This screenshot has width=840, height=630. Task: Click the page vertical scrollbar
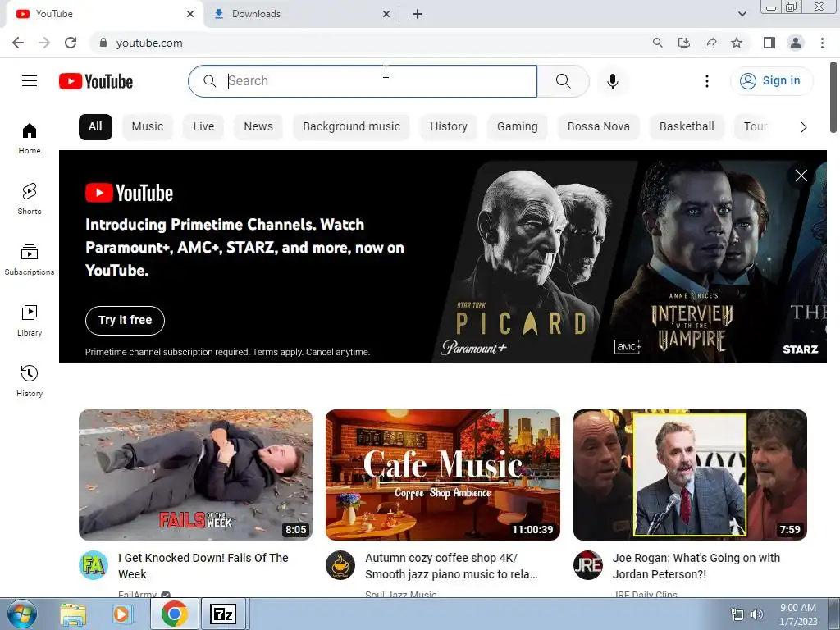[x=833, y=97]
